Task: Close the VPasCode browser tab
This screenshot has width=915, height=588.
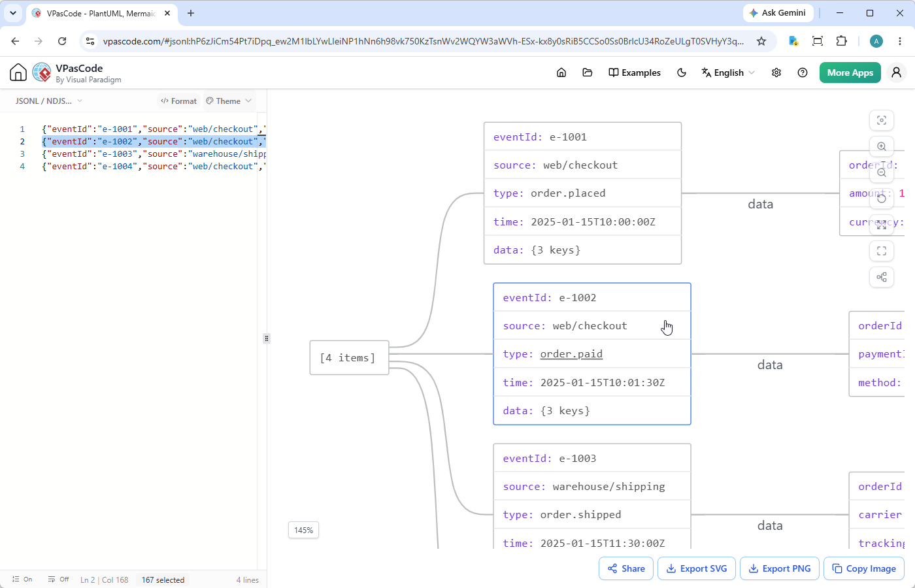Action: 168,13
